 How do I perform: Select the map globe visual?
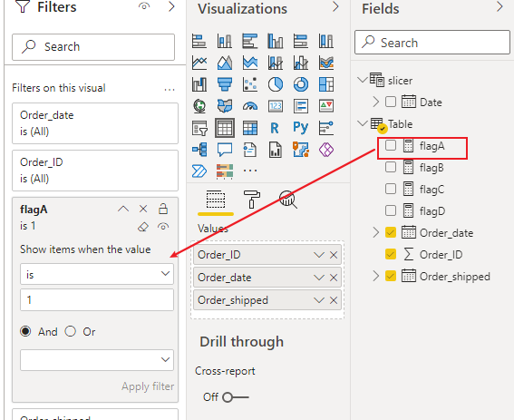(199, 106)
